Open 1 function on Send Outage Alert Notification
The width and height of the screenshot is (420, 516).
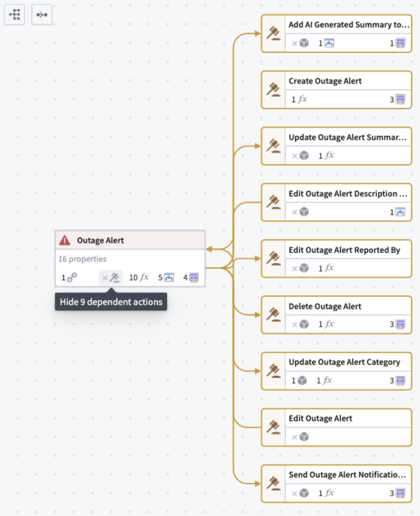coord(326,493)
